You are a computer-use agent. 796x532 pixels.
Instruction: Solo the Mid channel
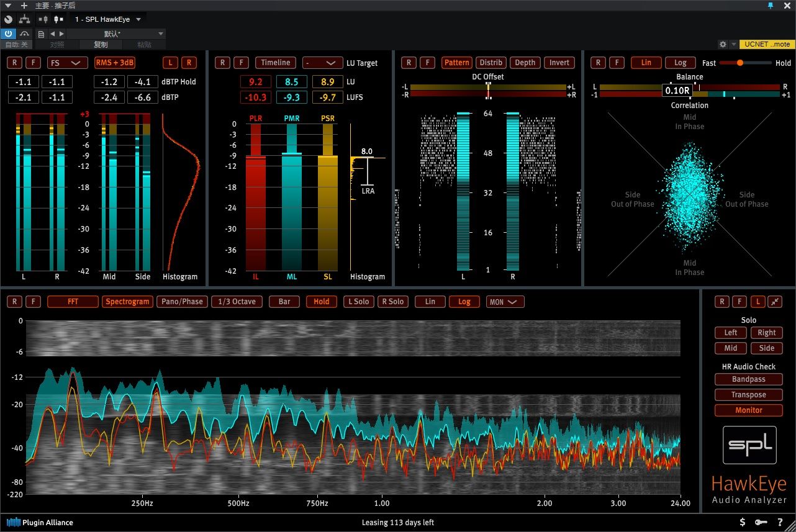pos(731,348)
